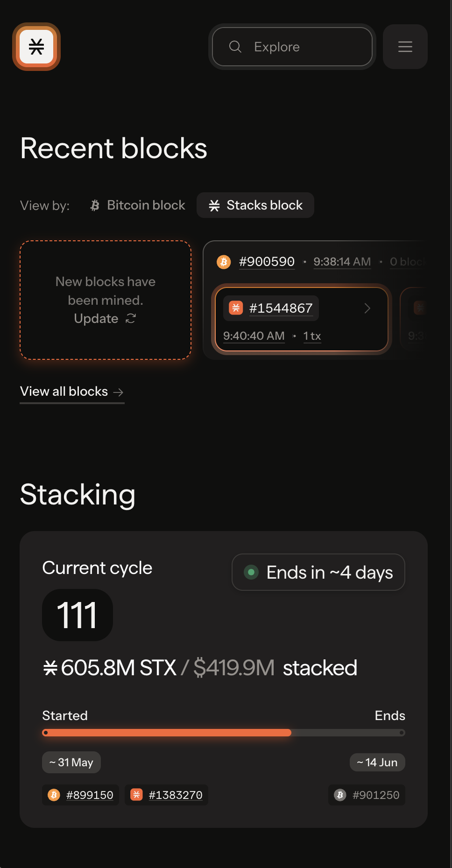Click the arrow next to View all blocks
The width and height of the screenshot is (452, 868).
(119, 392)
